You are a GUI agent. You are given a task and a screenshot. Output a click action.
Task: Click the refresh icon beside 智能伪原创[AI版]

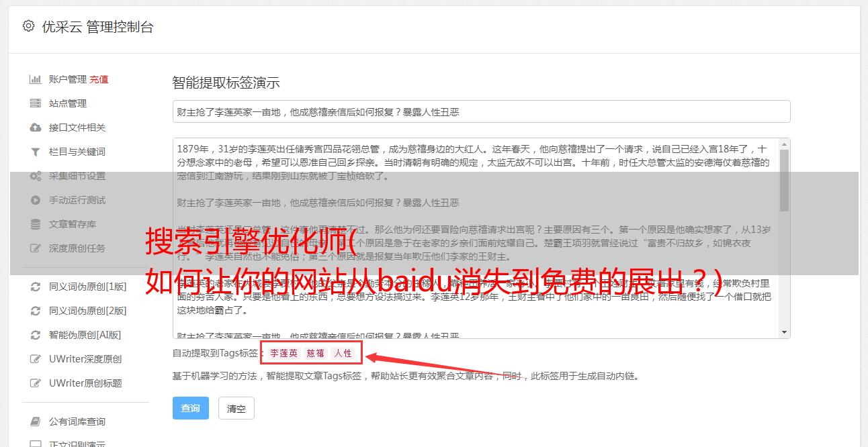tap(36, 335)
